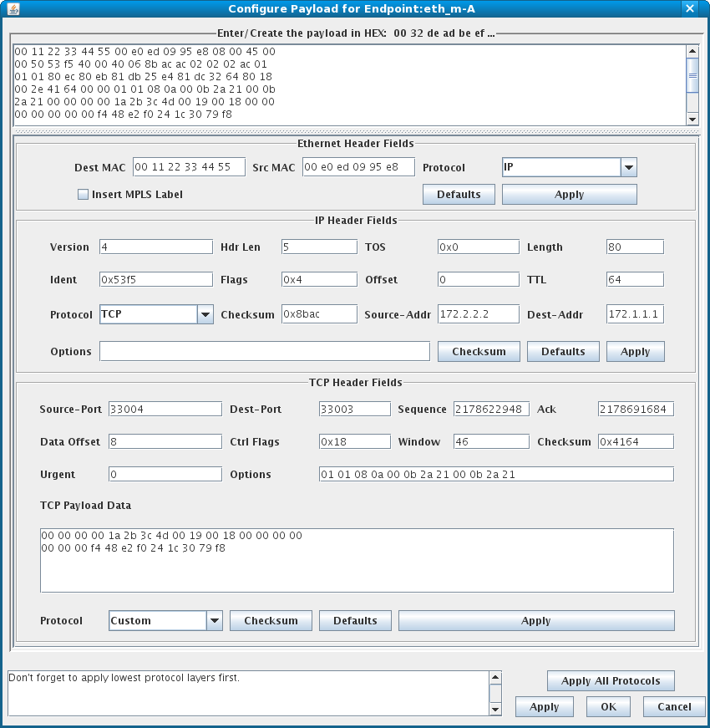Click the Ident field

tap(156, 279)
